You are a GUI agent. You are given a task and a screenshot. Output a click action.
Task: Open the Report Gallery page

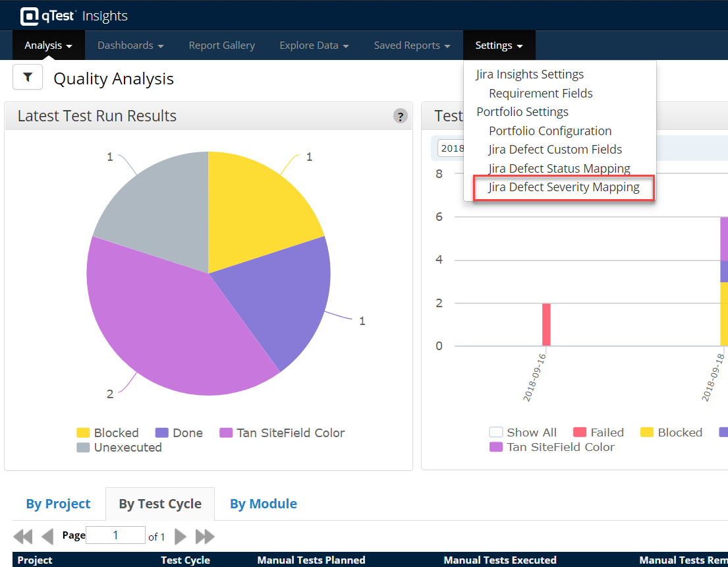point(221,45)
